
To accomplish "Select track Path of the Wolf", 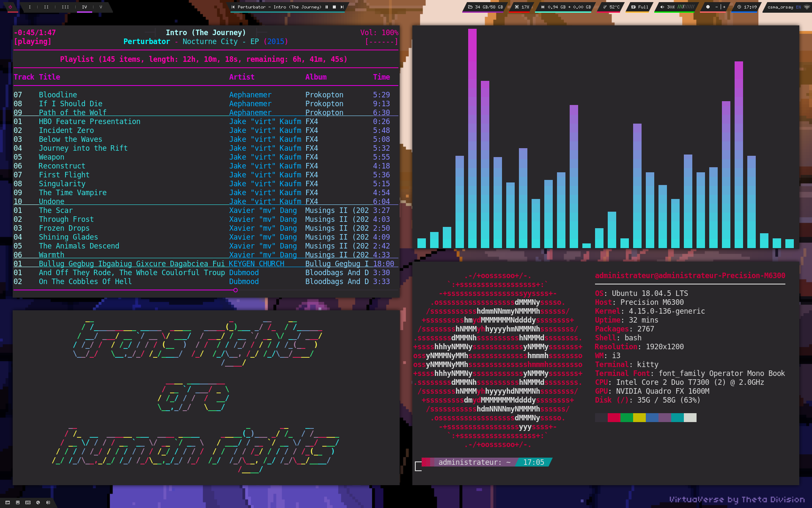I will [206, 113].
